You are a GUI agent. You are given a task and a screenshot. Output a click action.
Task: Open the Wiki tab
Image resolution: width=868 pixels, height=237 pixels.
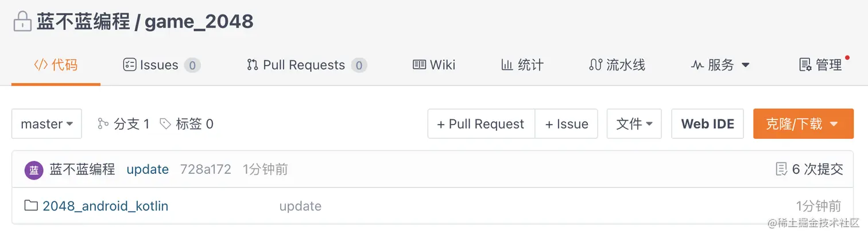(x=434, y=65)
